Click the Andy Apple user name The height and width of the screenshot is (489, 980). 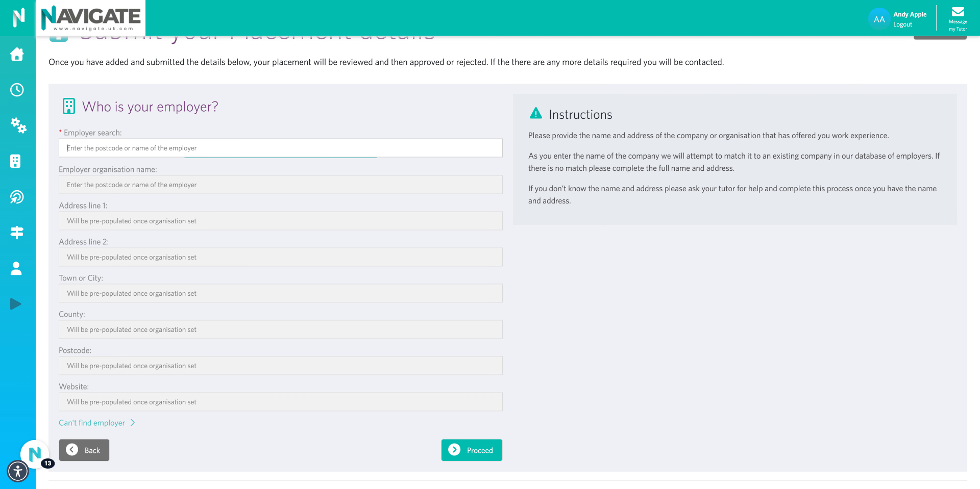(x=909, y=14)
